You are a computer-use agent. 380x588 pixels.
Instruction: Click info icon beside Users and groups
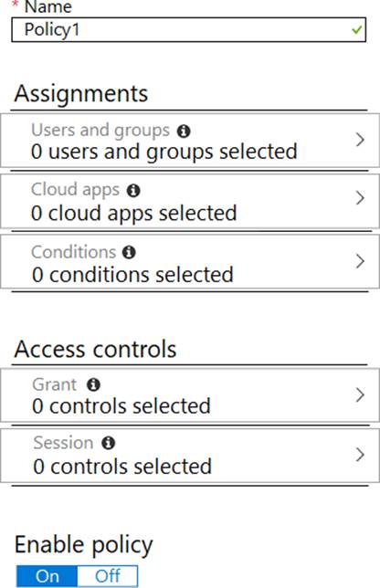[184, 131]
